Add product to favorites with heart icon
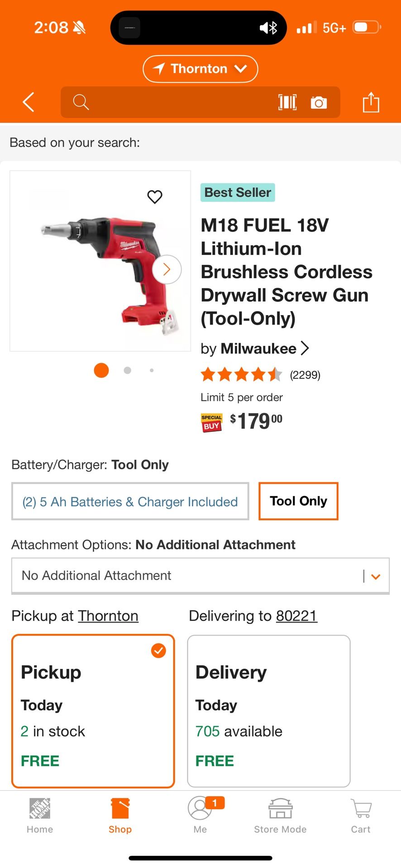 click(x=155, y=197)
